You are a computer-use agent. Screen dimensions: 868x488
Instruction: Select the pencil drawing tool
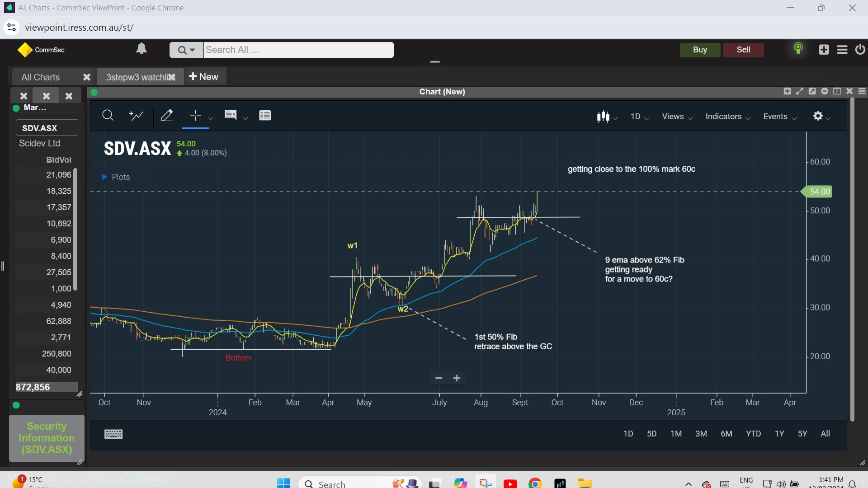click(x=167, y=116)
